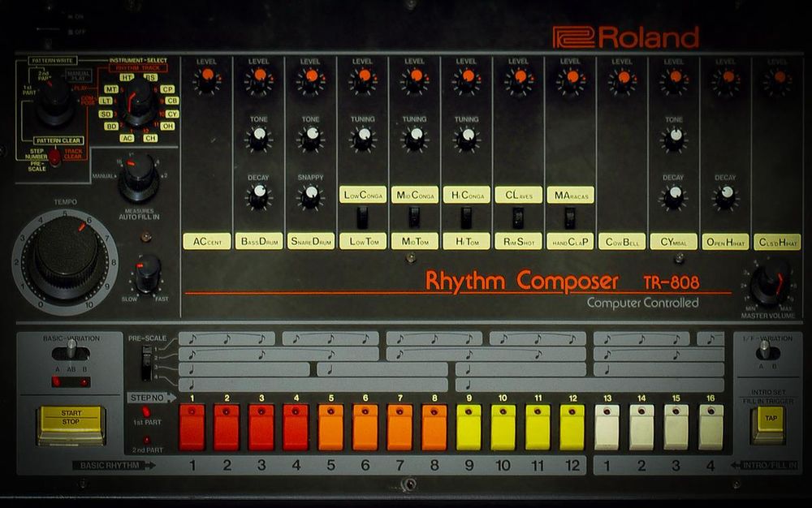Flip the Maracas / Hand Clap switch

pos(570,217)
